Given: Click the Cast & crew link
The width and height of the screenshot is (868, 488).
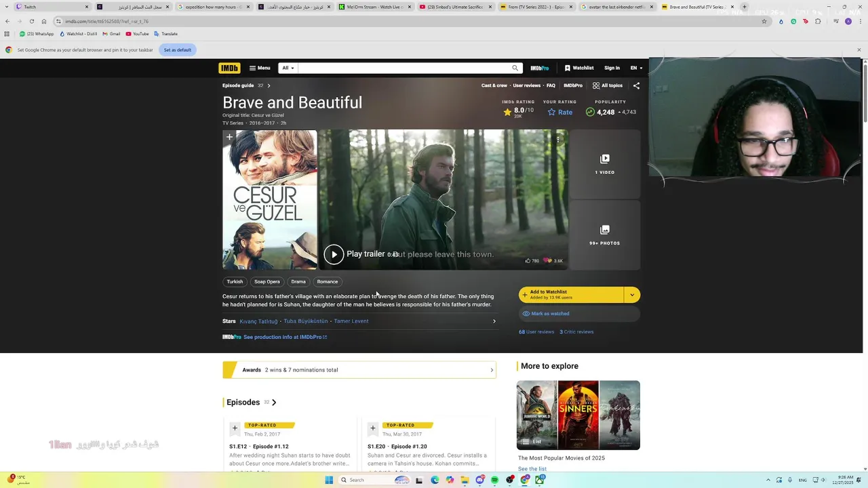Looking at the screenshot, I should (494, 85).
